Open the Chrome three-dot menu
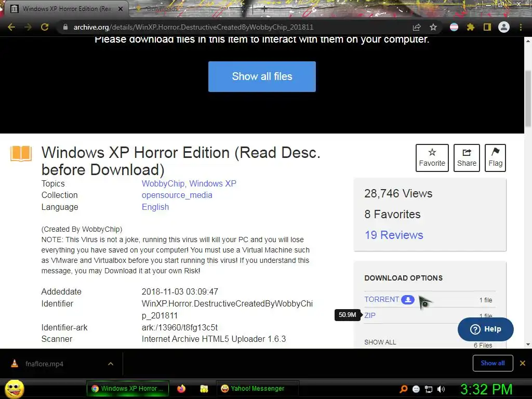This screenshot has height=399, width=532. point(521,27)
